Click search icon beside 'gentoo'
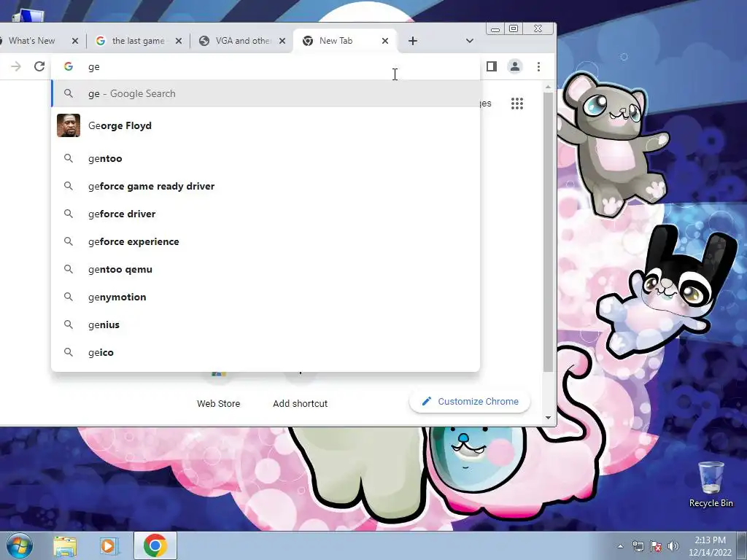The width and height of the screenshot is (747, 560). (69, 158)
